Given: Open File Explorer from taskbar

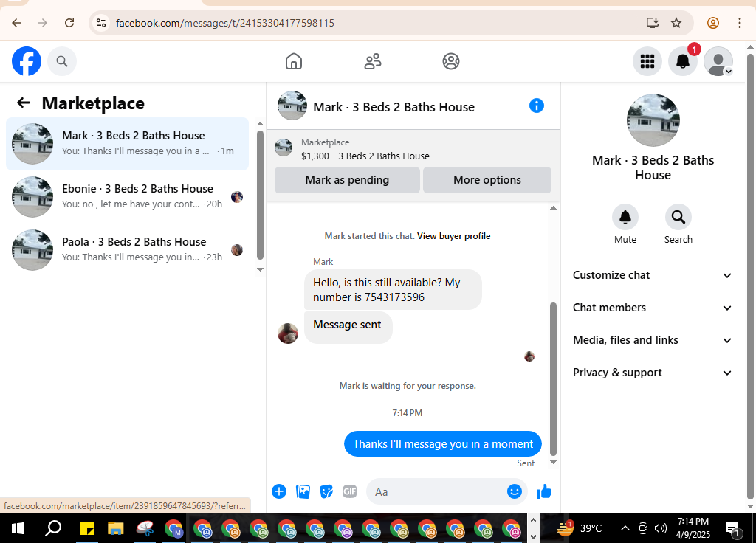Looking at the screenshot, I should pyautogui.click(x=116, y=528).
